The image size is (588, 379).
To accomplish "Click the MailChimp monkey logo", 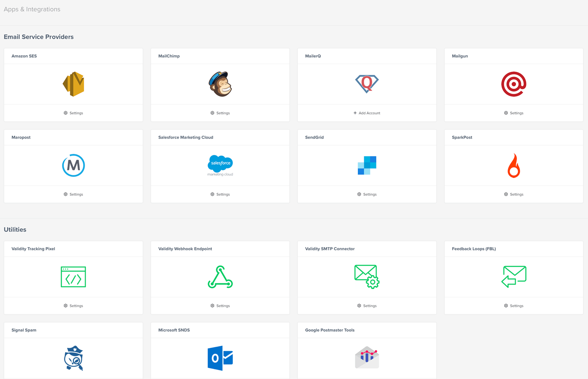I will pyautogui.click(x=220, y=84).
